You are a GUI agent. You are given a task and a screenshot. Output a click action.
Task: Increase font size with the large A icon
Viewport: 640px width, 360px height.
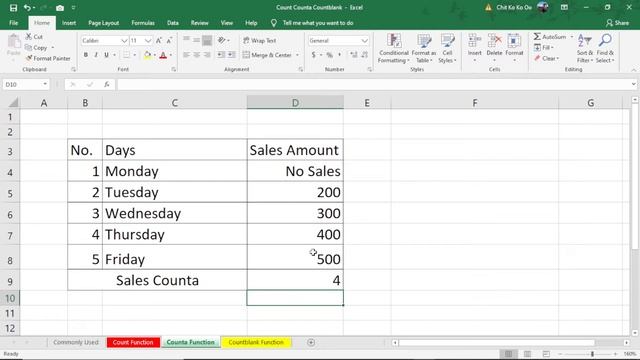tap(159, 40)
